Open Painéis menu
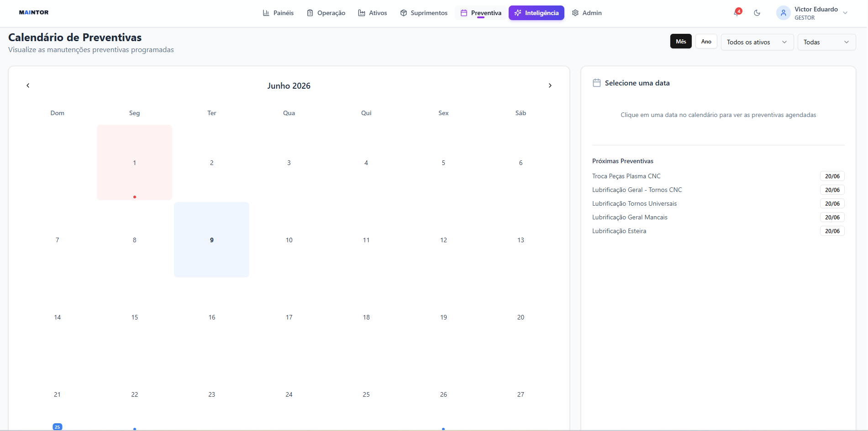Screen dimensions: 868x431 (x=278, y=13)
